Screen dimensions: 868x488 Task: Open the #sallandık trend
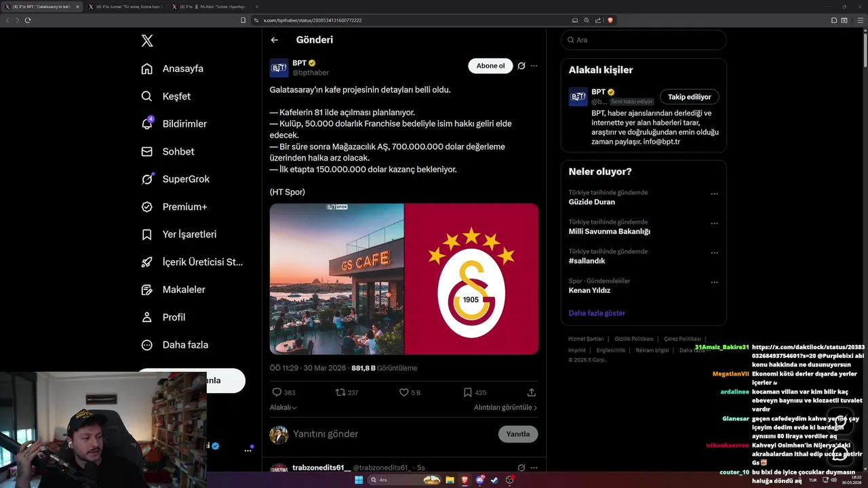(587, 261)
